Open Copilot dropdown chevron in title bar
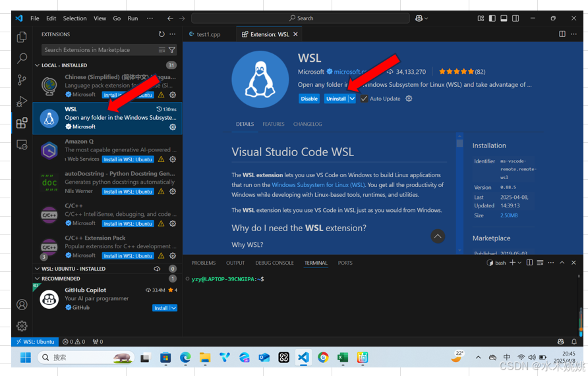The image size is (588, 376). point(426,18)
